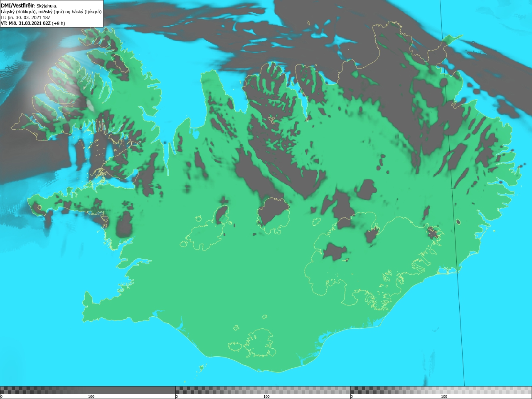Click the dark gray low-cloud color scale bar
Image resolution: width=532 pixels, height=399 pixels.
(88, 390)
